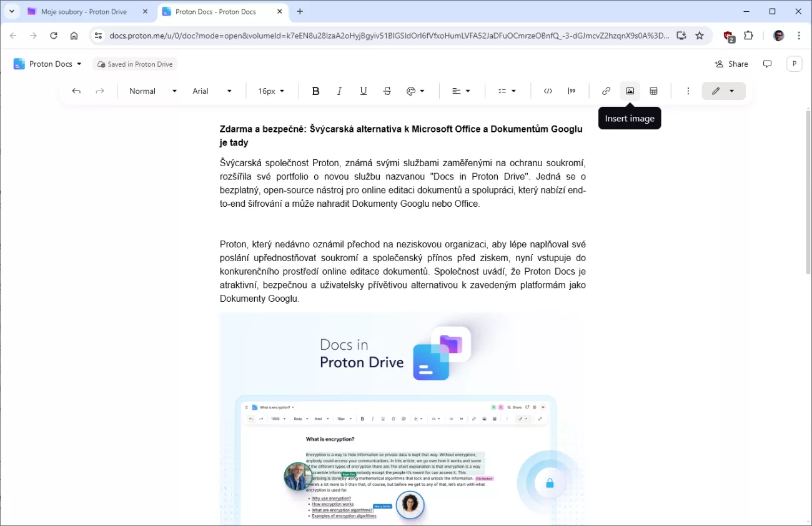Click the Insert image icon
Image resolution: width=812 pixels, height=526 pixels.
point(630,91)
